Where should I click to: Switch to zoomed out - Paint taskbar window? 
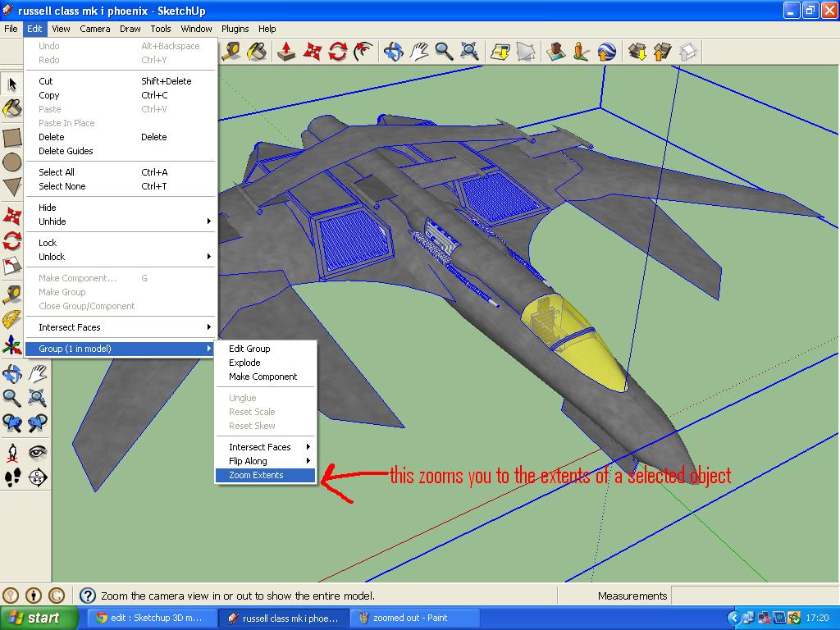click(414, 619)
